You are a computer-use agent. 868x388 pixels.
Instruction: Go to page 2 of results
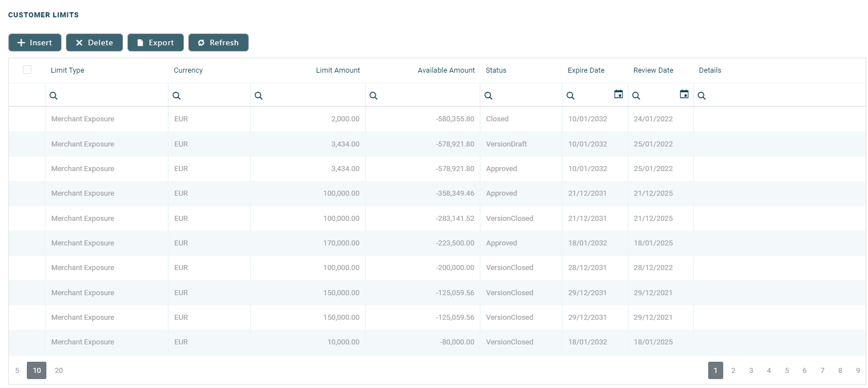coord(733,370)
